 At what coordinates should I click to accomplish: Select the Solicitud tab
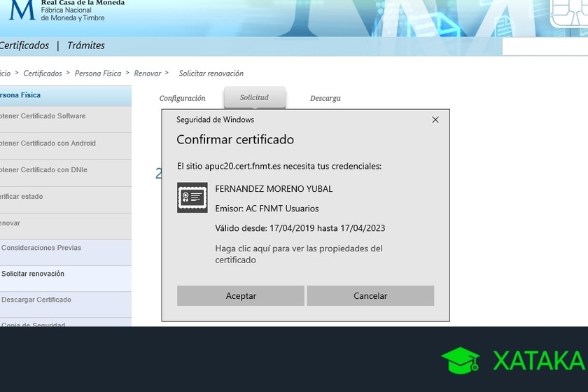254,98
